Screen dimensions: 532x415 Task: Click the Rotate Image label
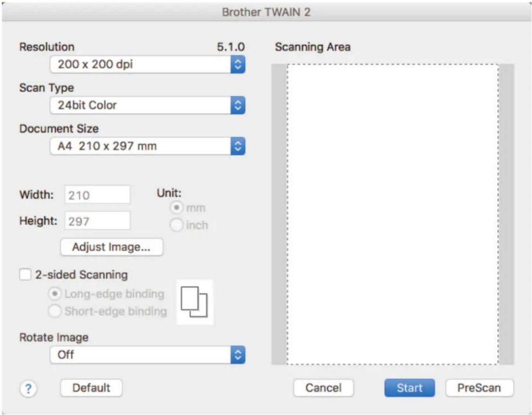(54, 337)
